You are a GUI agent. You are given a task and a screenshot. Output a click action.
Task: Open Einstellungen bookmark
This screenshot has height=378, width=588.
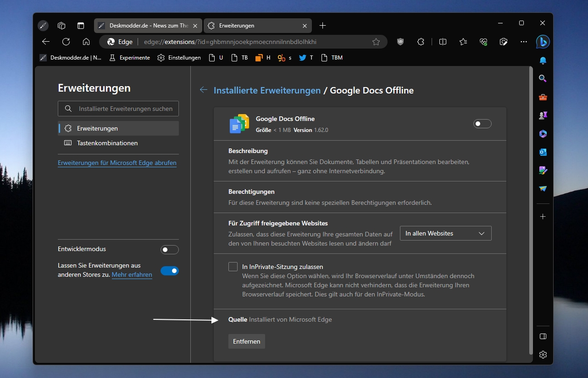[179, 58]
